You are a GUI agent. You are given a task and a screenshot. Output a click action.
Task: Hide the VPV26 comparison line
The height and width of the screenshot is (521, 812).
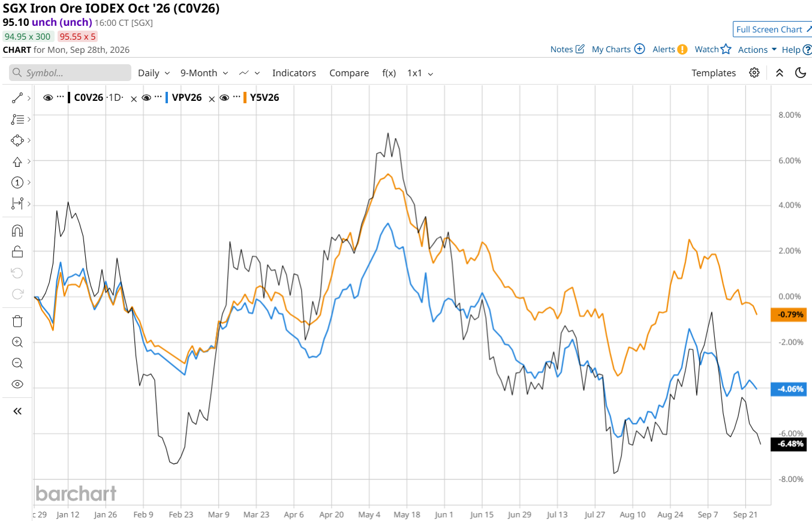(x=146, y=97)
